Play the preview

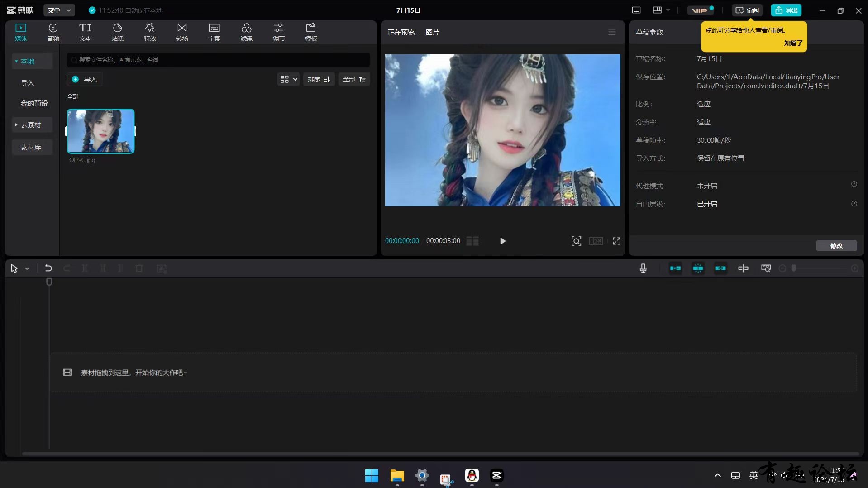(502, 241)
